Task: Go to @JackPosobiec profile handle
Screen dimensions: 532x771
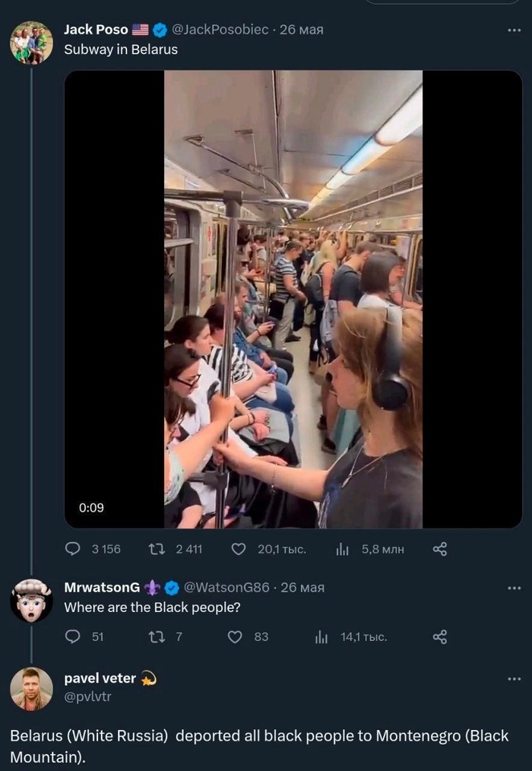Action: coord(220,30)
